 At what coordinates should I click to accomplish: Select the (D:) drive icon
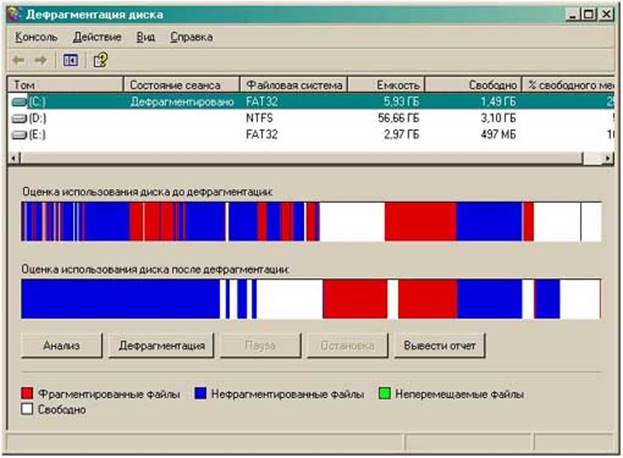click(19, 118)
